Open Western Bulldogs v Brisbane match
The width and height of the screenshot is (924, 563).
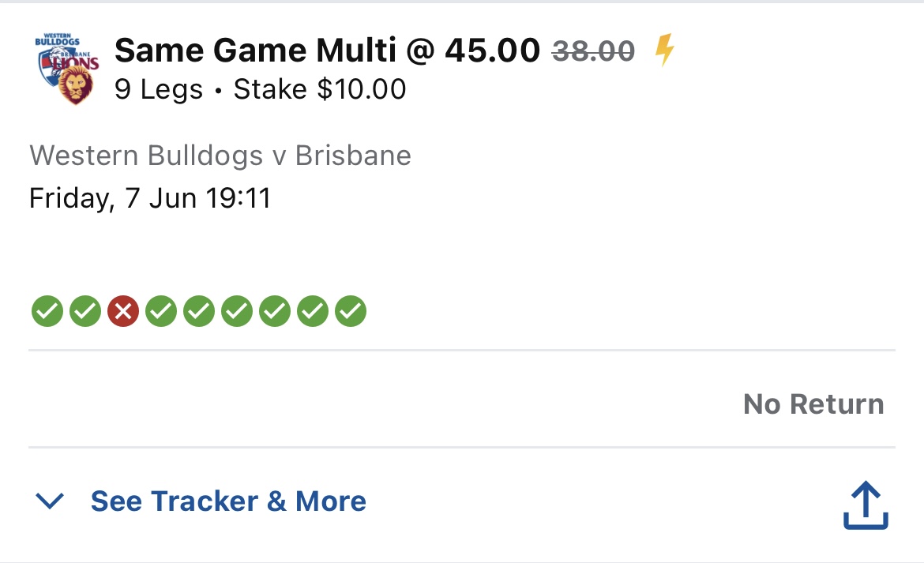tap(220, 156)
